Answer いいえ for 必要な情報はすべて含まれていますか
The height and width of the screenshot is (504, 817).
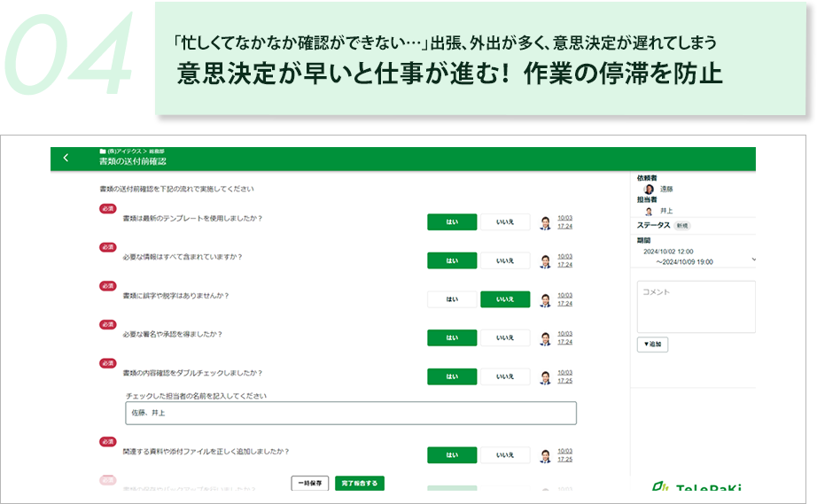pos(505,260)
